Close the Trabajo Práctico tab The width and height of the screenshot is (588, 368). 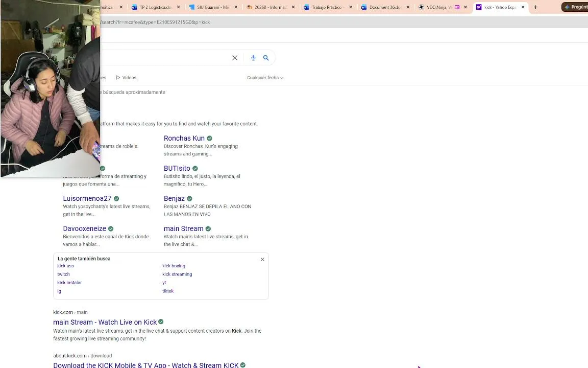coord(351,7)
